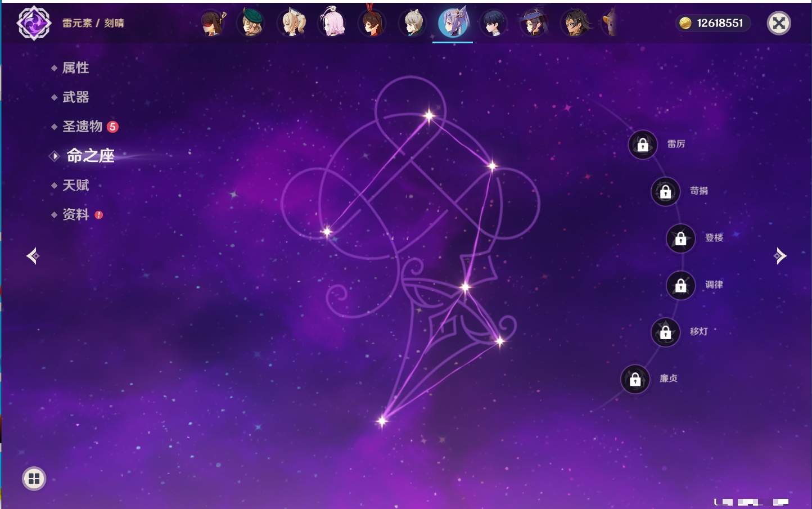Select the locked 廉贞 constellation node
The image size is (812, 509).
pos(635,380)
